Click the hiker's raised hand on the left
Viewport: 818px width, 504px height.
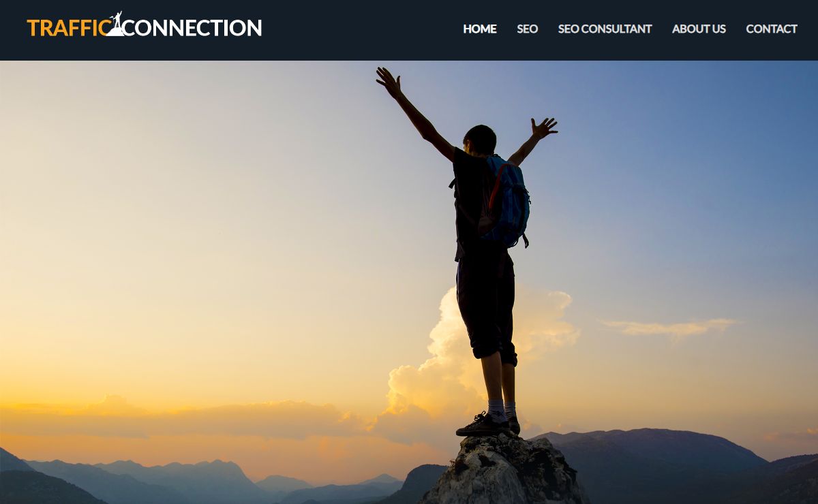pos(389,82)
